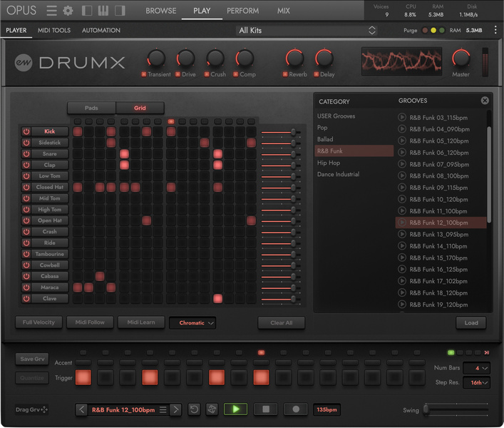Go to the next groove arrow
This screenshot has width=504, height=428.
tap(175, 409)
